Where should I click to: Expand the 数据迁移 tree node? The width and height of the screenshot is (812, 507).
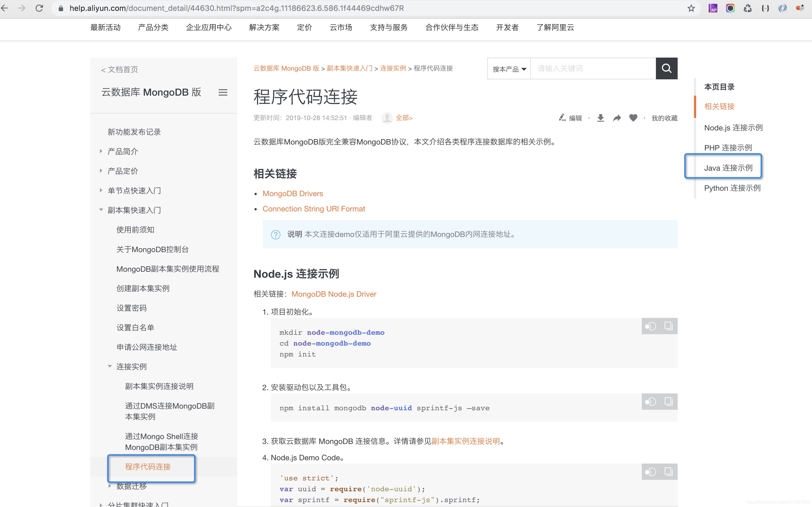click(109, 486)
